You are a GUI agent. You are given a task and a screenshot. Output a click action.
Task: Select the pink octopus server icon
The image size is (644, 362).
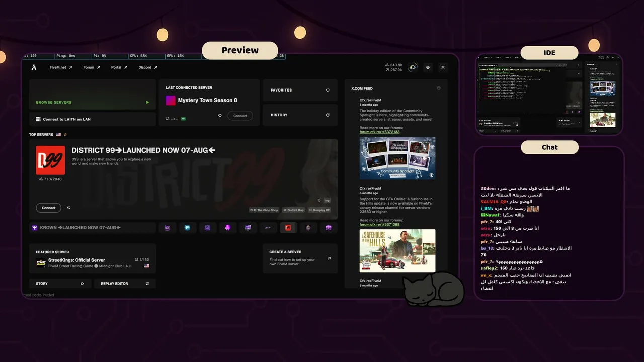pos(227,228)
